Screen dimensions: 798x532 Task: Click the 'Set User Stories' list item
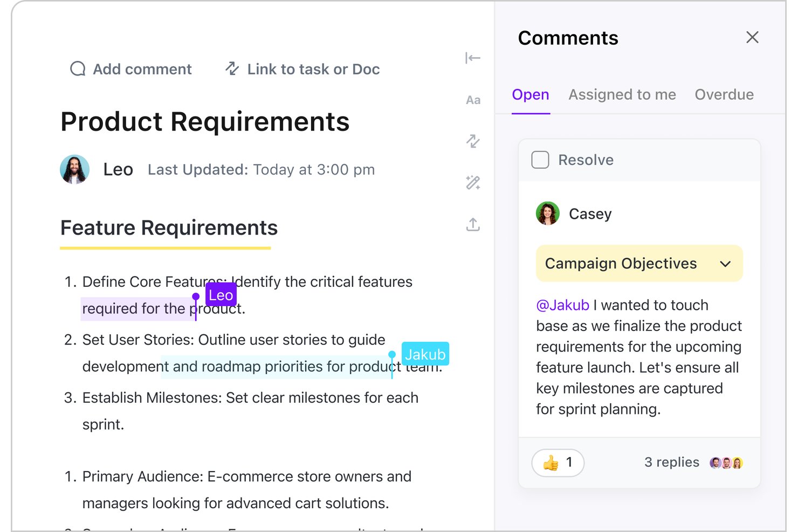(x=253, y=353)
